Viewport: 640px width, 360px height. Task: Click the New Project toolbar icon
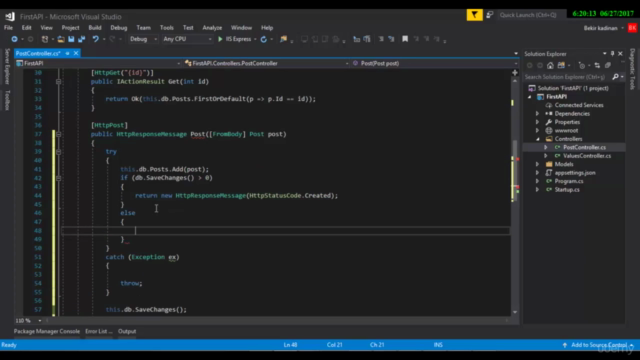coord(45,39)
